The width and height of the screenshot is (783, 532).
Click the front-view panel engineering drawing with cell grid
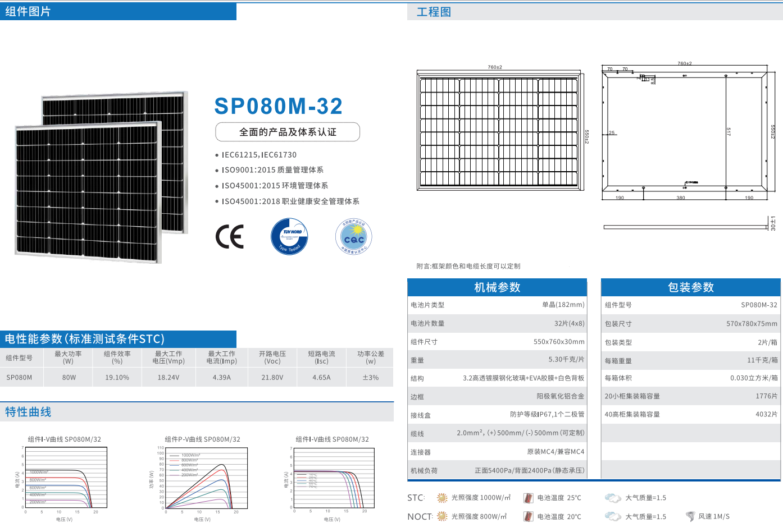(x=499, y=132)
